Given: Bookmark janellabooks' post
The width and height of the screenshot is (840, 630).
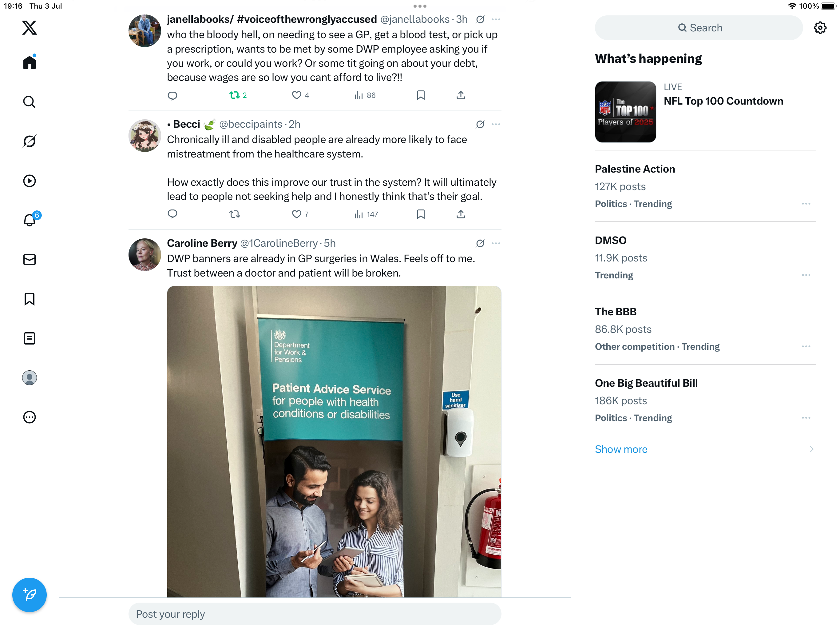Looking at the screenshot, I should (x=420, y=95).
